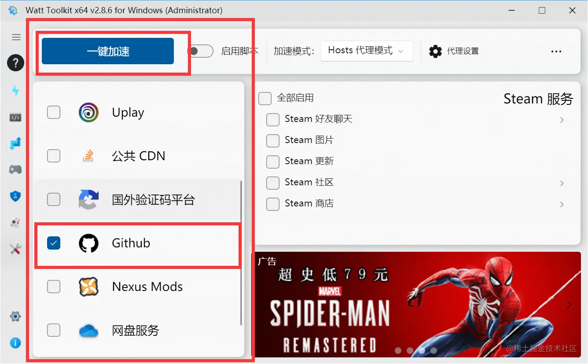Open the lightning bolt acceleration page
This screenshot has width=588, height=364.
15,91
